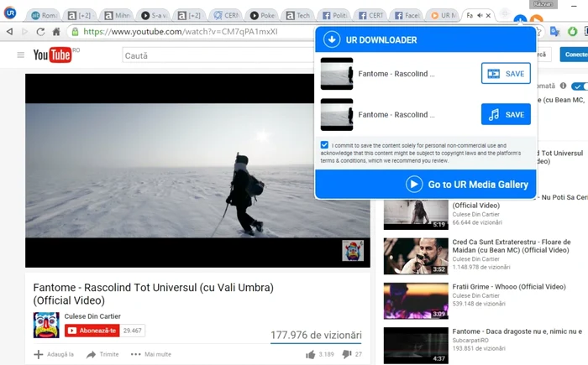Open the Fantome - Daca dragoste title link
Viewport: 588px width, 365px height.
click(517, 331)
